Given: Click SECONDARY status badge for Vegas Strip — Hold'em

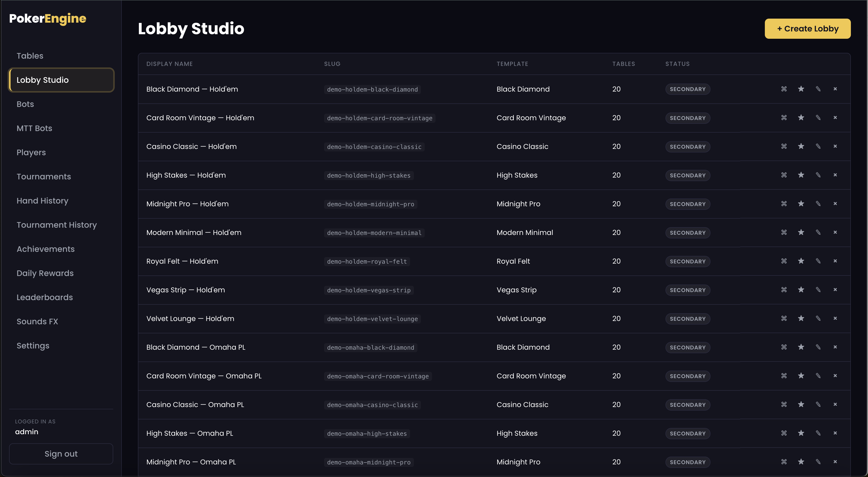Looking at the screenshot, I should point(687,290).
